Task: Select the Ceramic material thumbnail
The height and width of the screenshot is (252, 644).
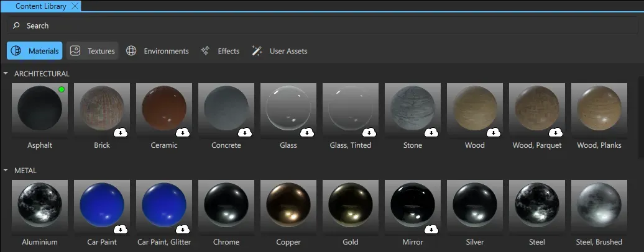Action: (164, 110)
